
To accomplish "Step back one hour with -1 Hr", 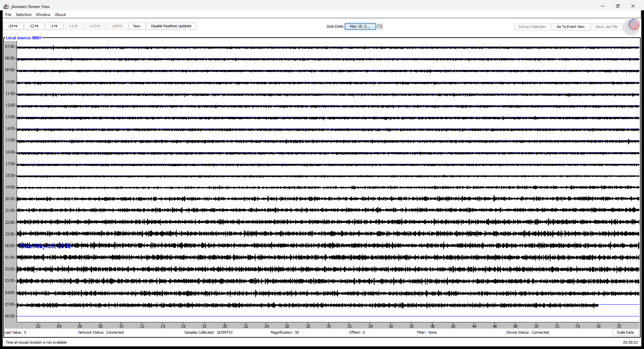I will 54,26.
